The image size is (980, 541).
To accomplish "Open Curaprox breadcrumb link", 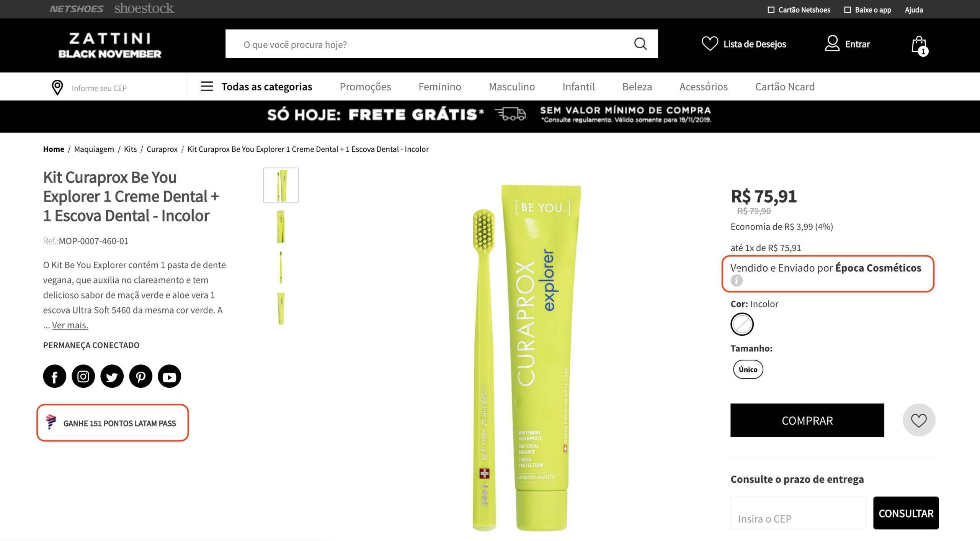I will coord(162,149).
